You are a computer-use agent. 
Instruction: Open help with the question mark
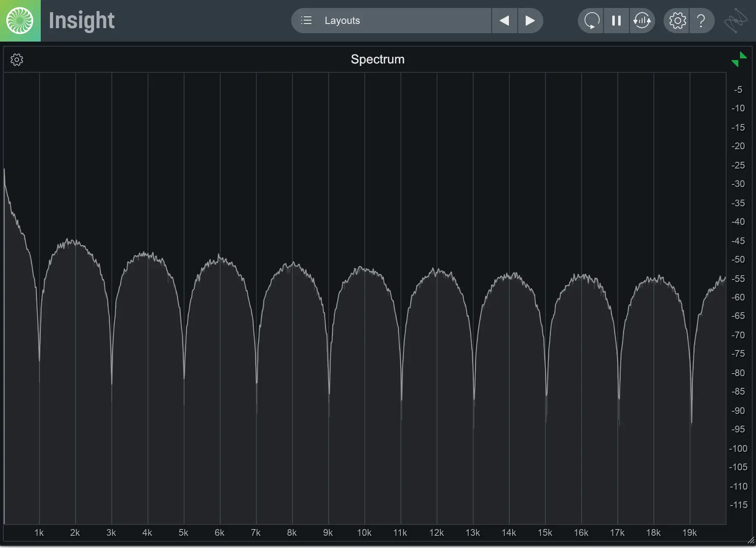coord(701,21)
